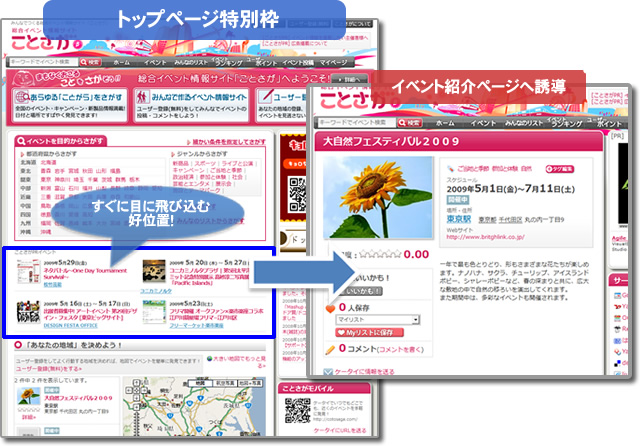Image resolution: width=640 pixels, height=446 pixels.
Task: Click the sunset thumbnail for コニカミノルタプラザ event
Action: click(154, 271)
